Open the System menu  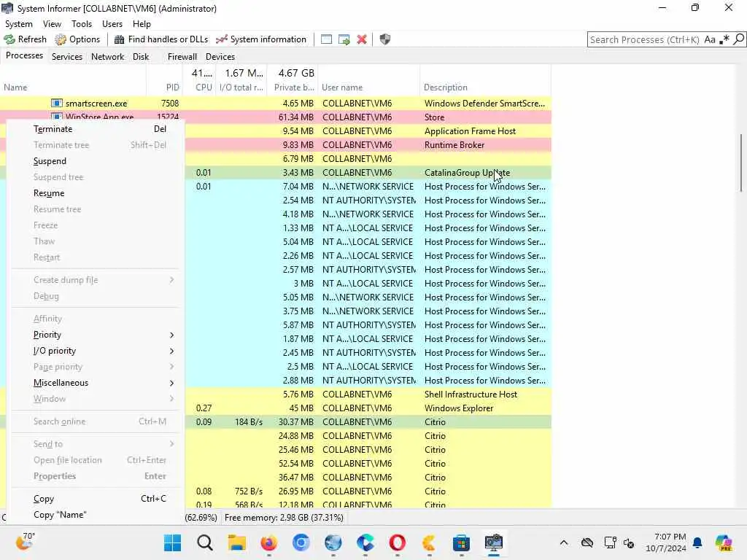18,24
